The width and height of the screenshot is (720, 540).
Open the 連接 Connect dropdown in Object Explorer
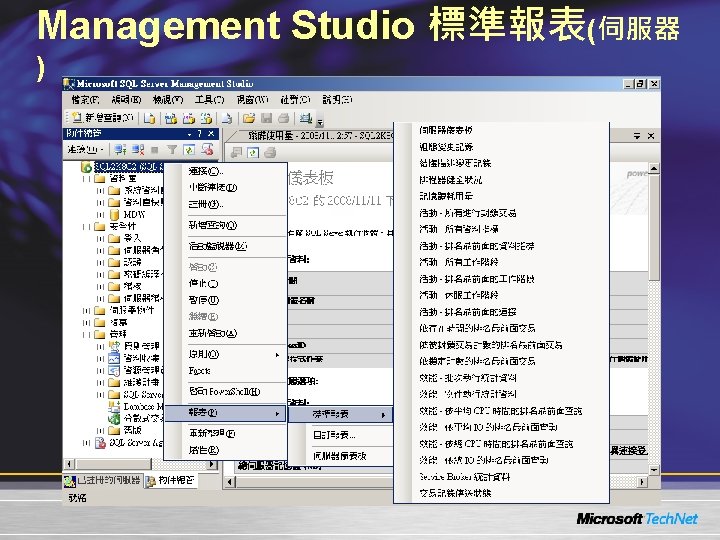point(85,149)
